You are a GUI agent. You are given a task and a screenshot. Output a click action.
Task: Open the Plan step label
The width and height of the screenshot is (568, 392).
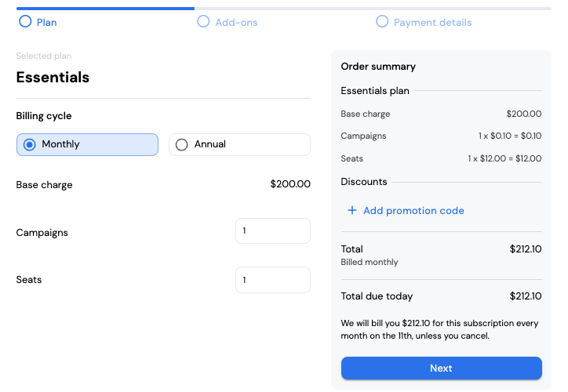click(x=47, y=23)
